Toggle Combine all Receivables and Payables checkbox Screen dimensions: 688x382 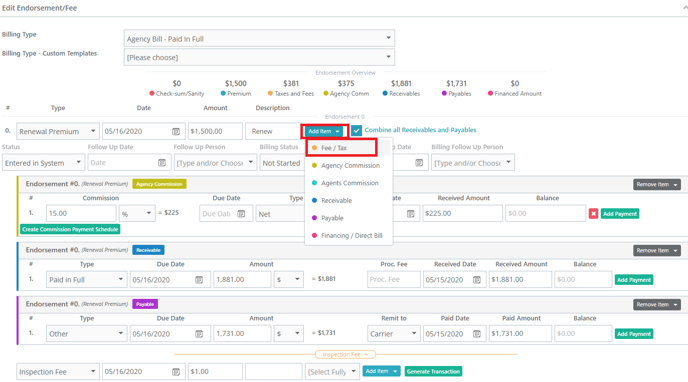click(356, 130)
